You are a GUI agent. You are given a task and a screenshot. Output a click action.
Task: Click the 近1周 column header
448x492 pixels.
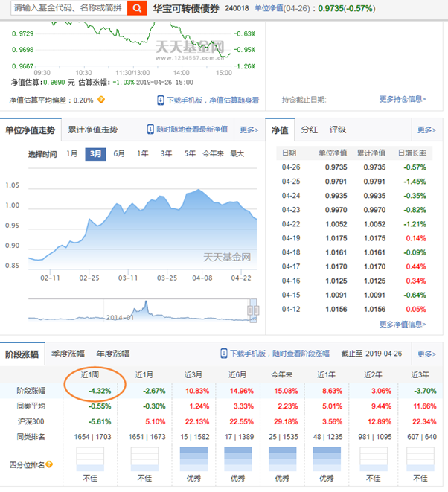click(x=90, y=374)
